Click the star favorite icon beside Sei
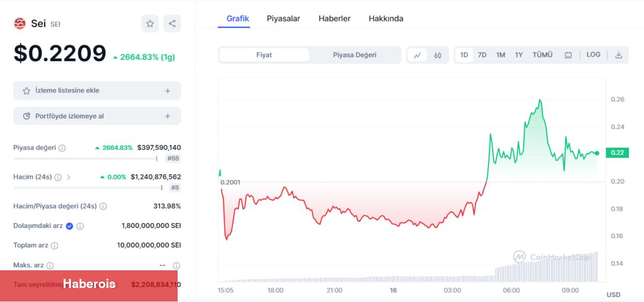This screenshot has width=644, height=302. 150,24
